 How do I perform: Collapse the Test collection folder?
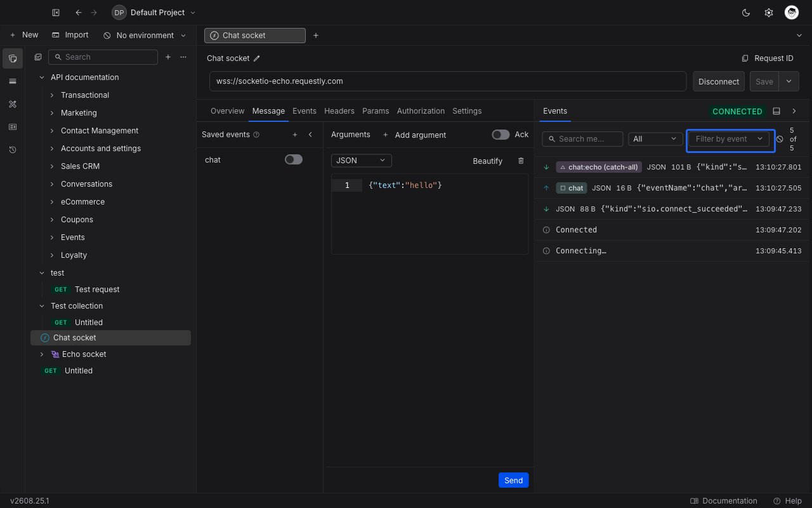click(x=42, y=306)
